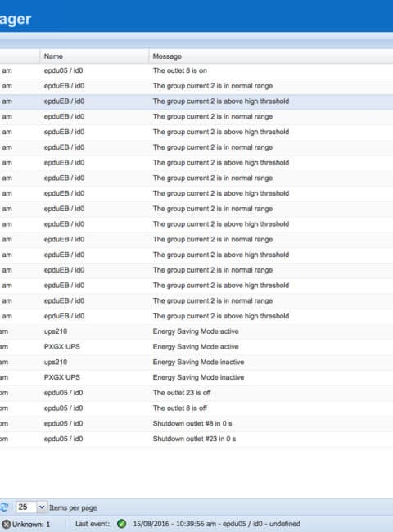Click epdu05 / id0 in the "Shutdown outlet #23" row
This screenshot has width=393, height=532.
[64, 439]
